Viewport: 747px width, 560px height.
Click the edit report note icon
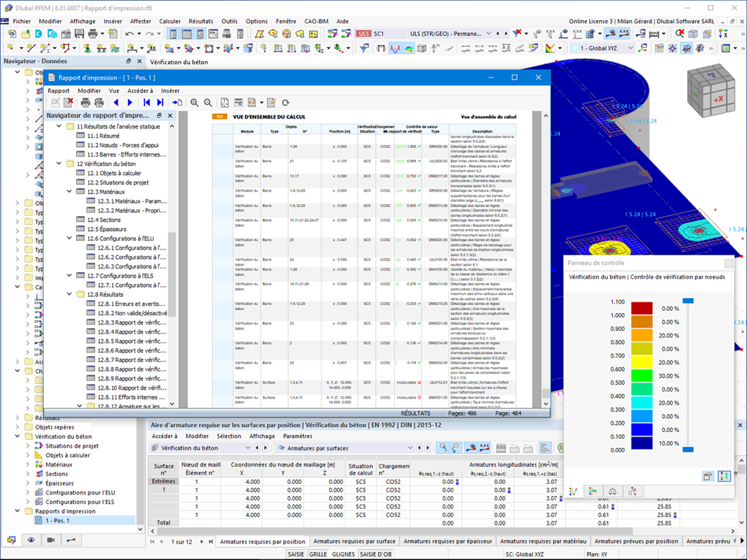coord(272,103)
